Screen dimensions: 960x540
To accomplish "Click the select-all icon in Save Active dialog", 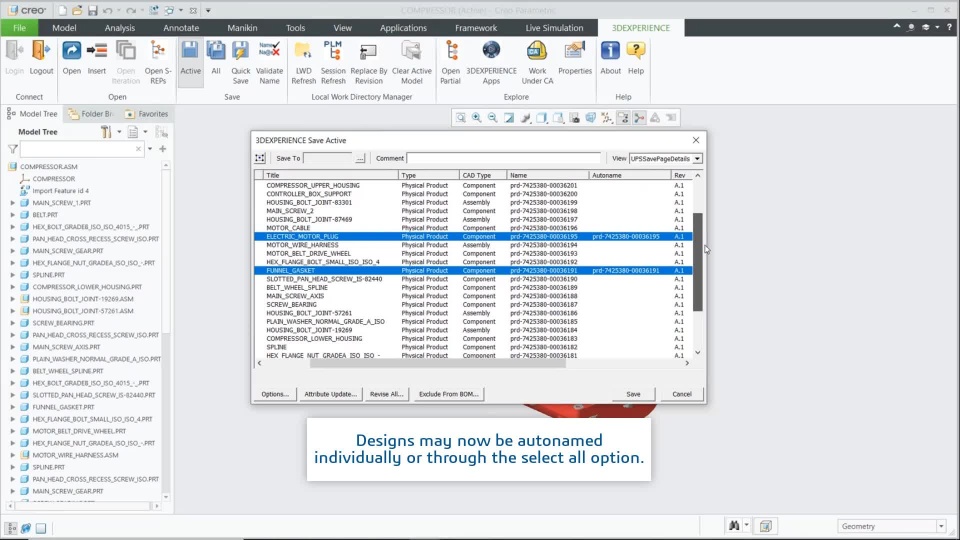I will point(260,158).
